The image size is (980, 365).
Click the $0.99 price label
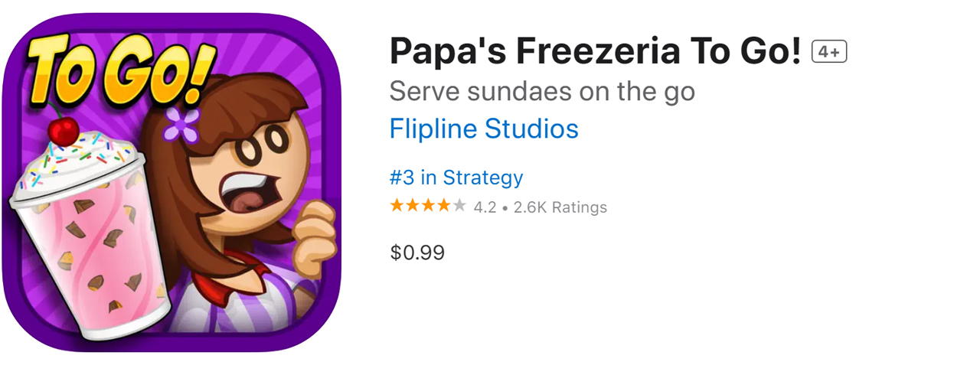tap(417, 253)
